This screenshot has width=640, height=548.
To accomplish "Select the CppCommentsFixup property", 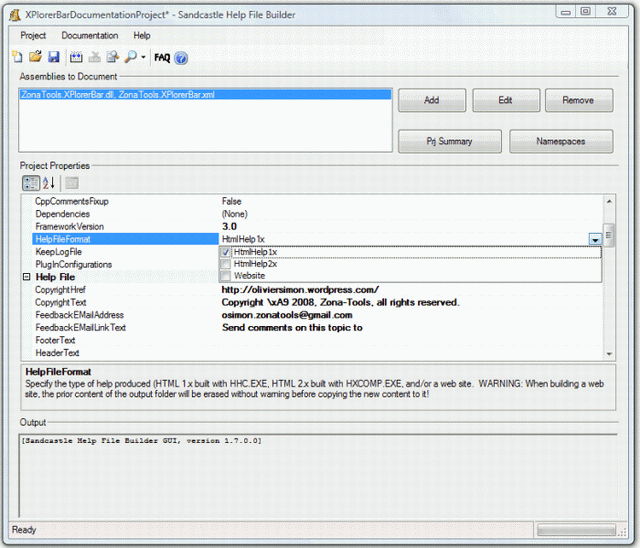I will 72,202.
